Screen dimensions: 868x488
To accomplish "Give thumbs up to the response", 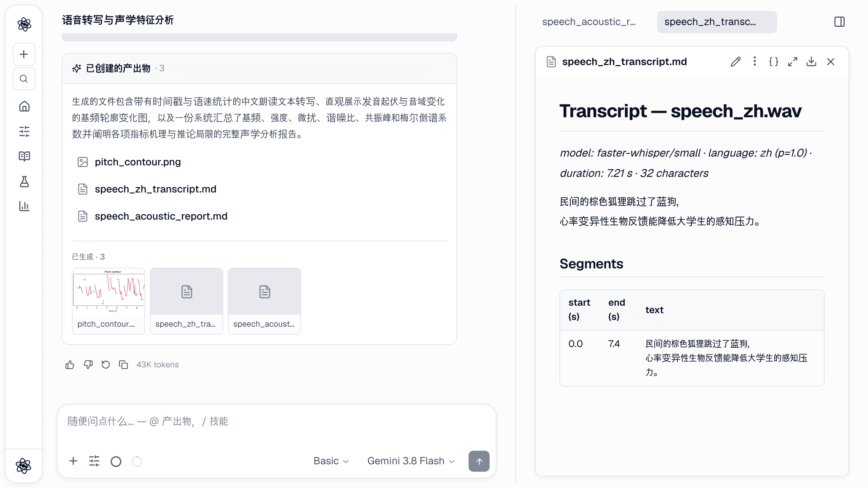I will [70, 365].
